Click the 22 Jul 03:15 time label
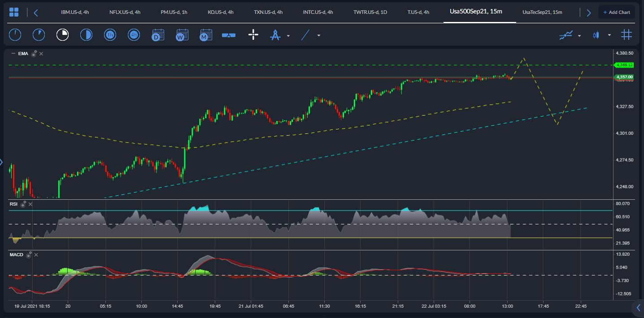Image resolution: width=644 pixels, height=318 pixels. tap(433, 306)
